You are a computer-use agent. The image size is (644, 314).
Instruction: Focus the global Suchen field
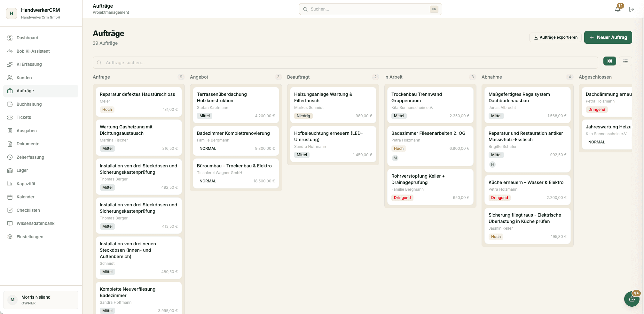(371, 9)
